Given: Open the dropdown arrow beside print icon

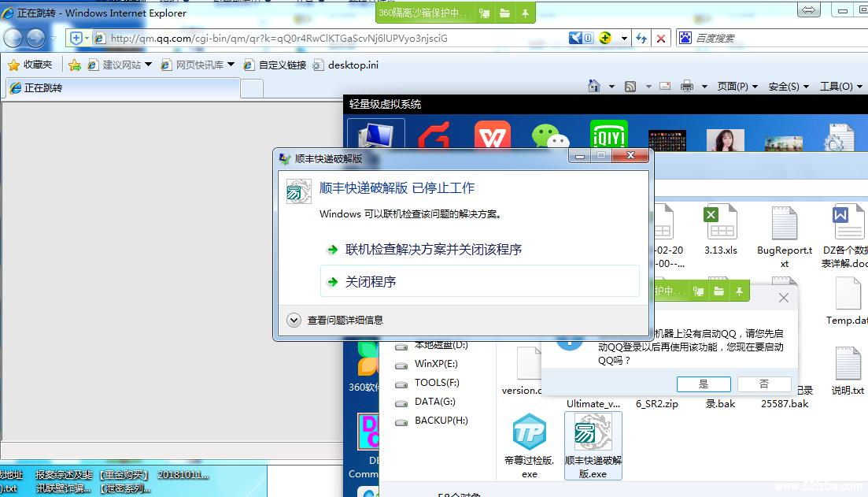Looking at the screenshot, I should tap(704, 87).
